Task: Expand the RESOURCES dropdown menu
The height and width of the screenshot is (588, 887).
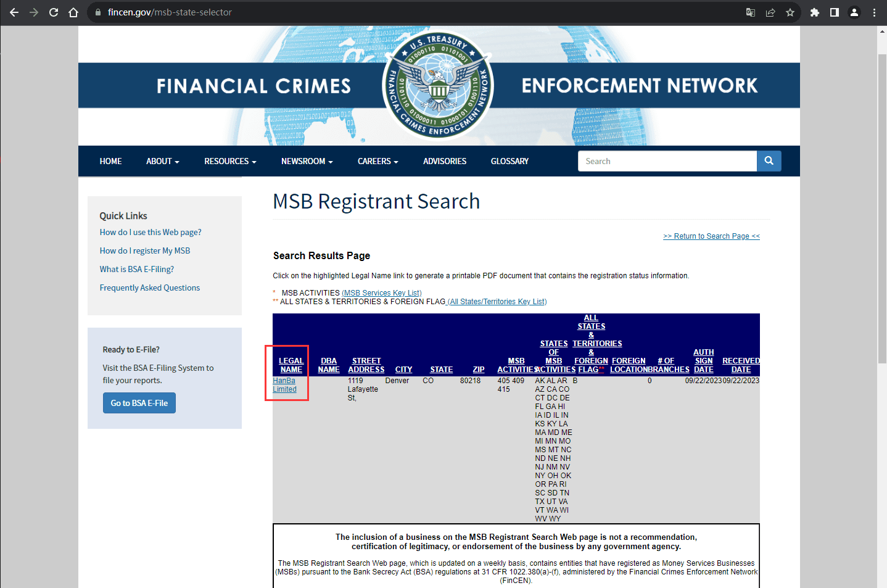Action: tap(230, 161)
